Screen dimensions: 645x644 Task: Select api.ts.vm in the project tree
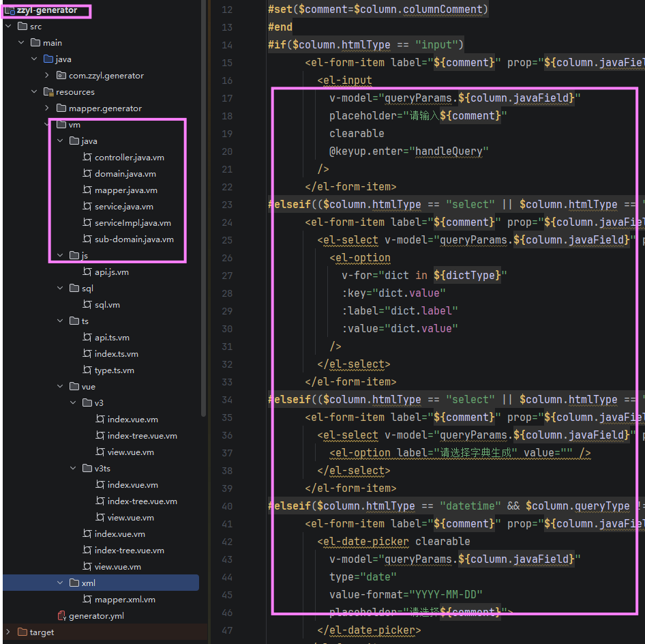(x=112, y=338)
